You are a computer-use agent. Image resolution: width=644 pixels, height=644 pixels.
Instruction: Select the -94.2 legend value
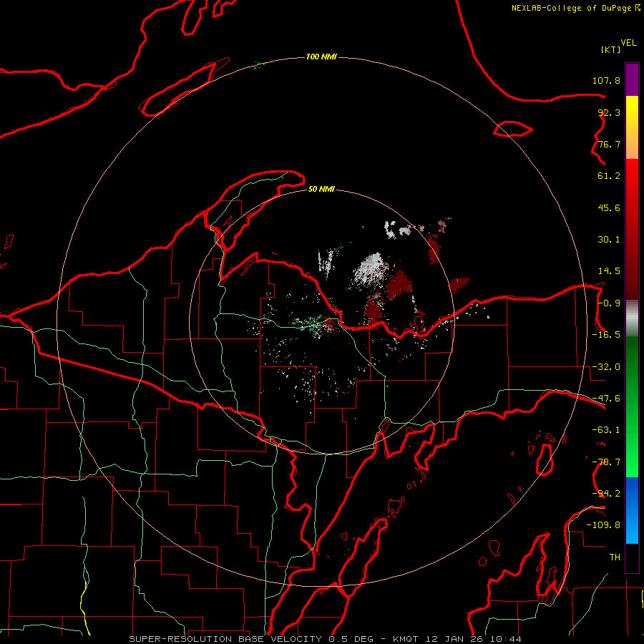606,494
